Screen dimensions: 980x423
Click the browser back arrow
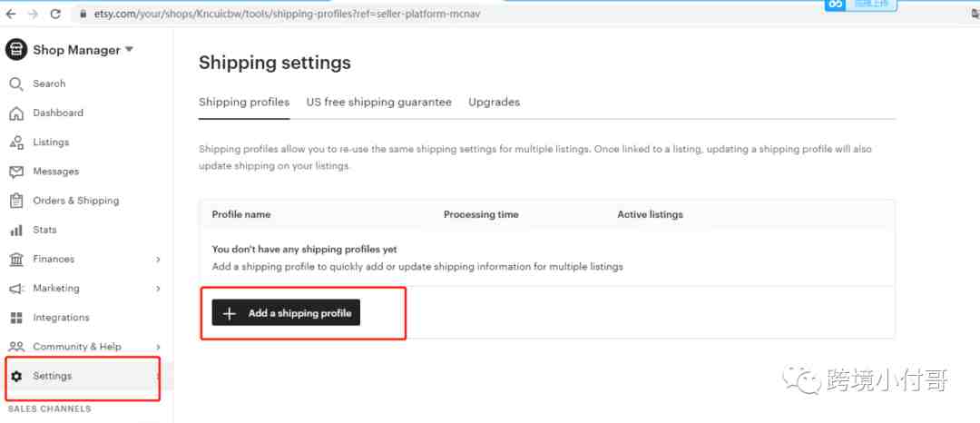point(11,14)
